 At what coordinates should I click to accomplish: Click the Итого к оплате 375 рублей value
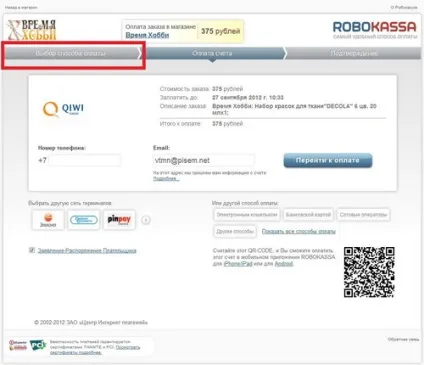point(227,124)
